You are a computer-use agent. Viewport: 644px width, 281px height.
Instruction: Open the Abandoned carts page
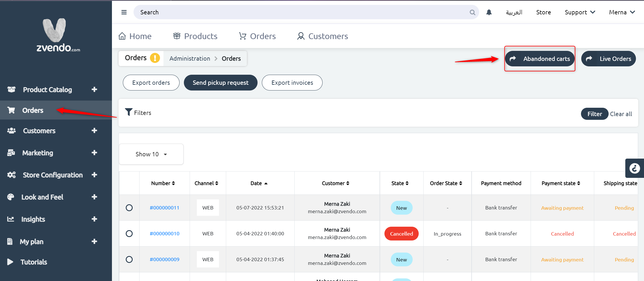[x=540, y=59]
